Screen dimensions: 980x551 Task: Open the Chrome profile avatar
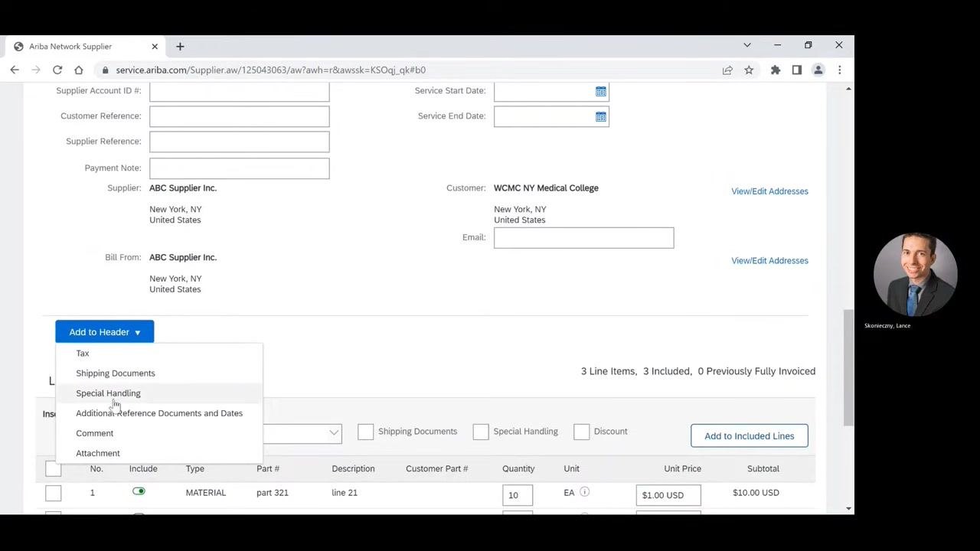click(818, 70)
